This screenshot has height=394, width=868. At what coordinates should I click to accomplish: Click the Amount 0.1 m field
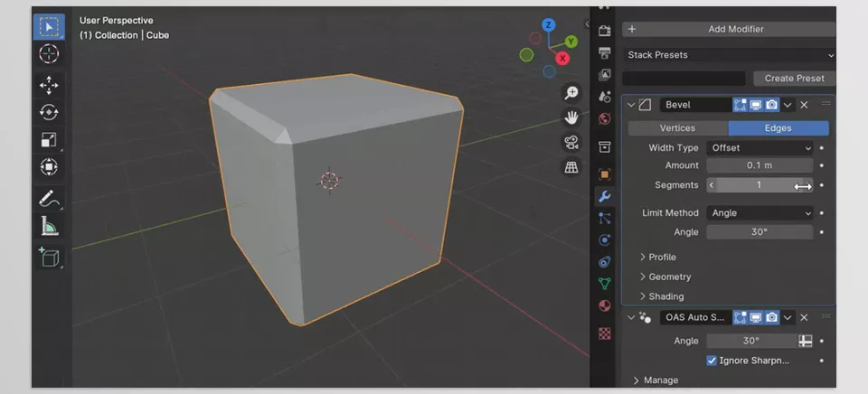(759, 165)
